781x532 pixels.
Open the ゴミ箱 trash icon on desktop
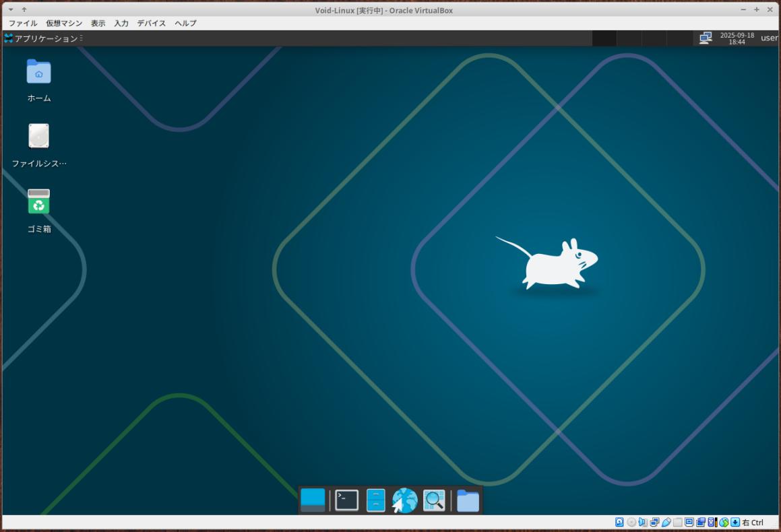39,211
